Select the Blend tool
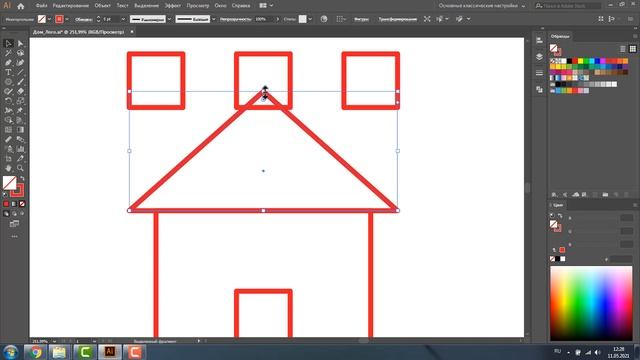Image resolution: width=640 pixels, height=360 pixels. pyautogui.click(x=20, y=140)
